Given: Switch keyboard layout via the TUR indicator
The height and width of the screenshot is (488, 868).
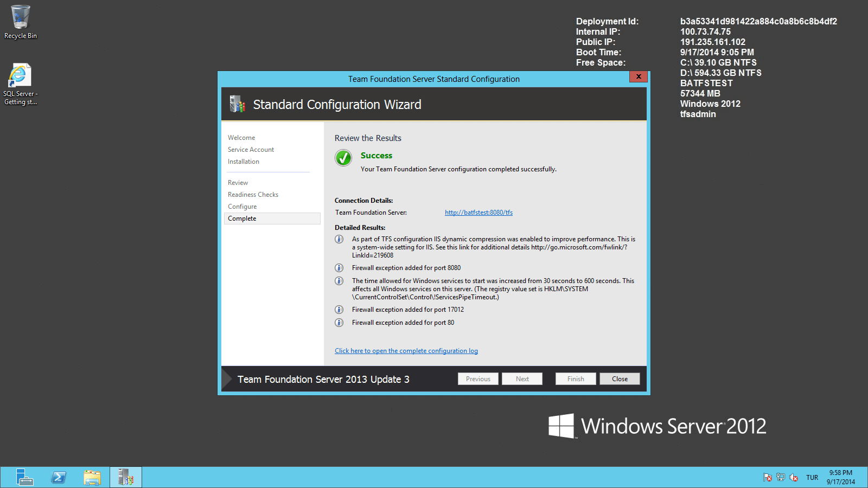Looking at the screenshot, I should [x=812, y=477].
